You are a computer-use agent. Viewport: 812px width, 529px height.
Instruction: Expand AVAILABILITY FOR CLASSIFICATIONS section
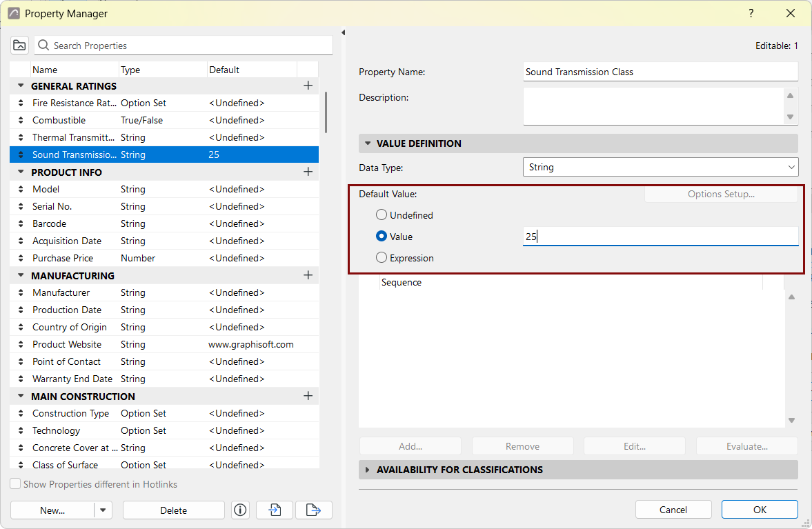pyautogui.click(x=368, y=470)
